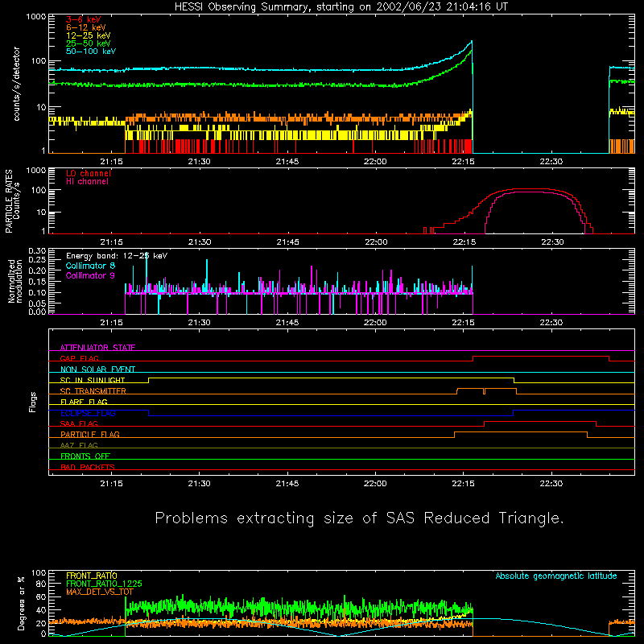644x644 pixels.
Task: Click 22:00 tick under the count-rate plot
Action: [375, 162]
